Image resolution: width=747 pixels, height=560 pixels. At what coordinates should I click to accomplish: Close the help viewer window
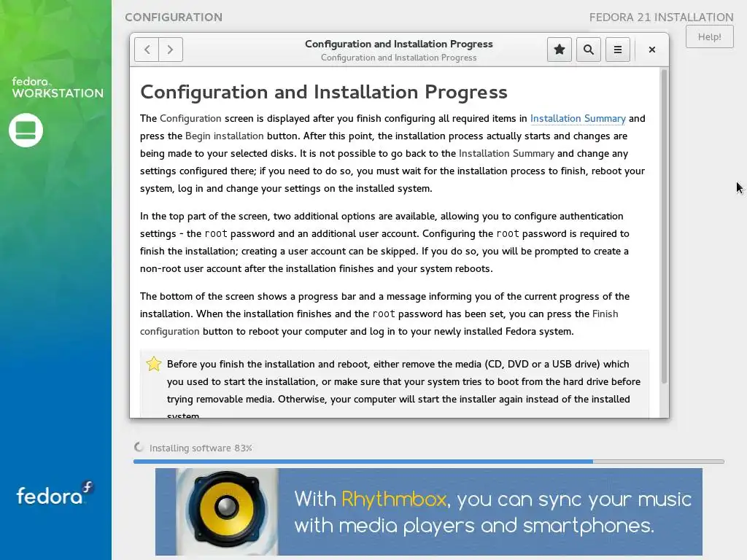[651, 50]
